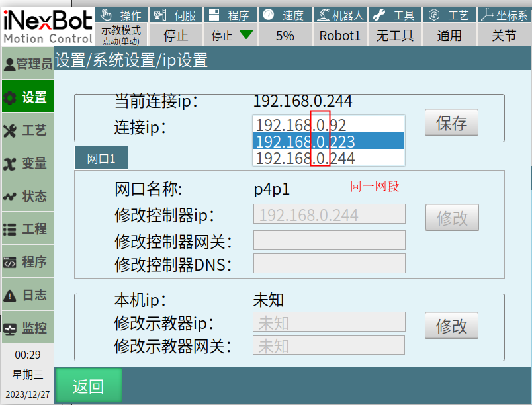Expand the 停止 dropdown with green arrow

(231, 36)
